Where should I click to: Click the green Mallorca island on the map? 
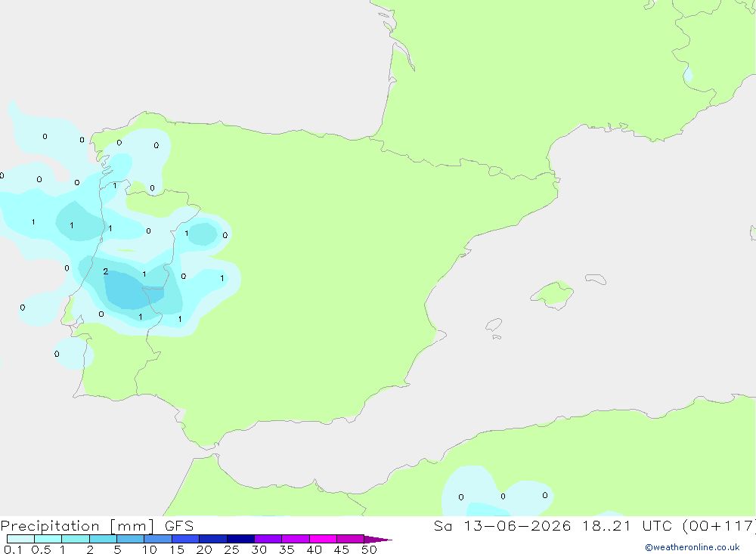[553, 294]
